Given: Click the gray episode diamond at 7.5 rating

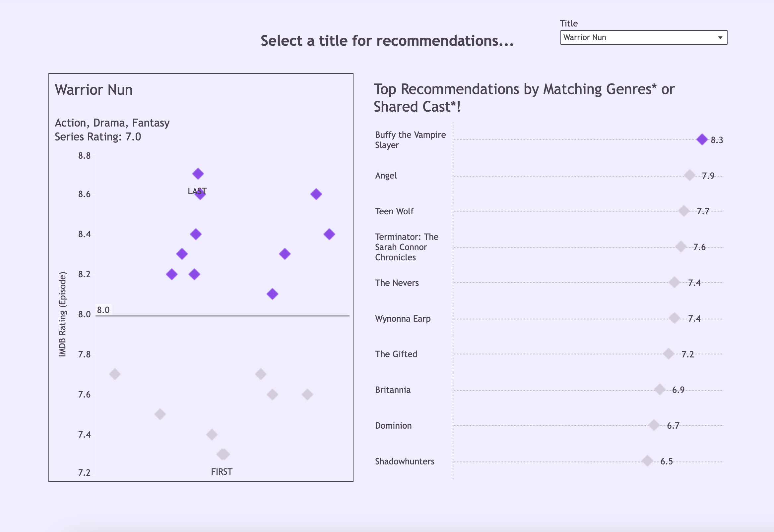Looking at the screenshot, I should (x=160, y=414).
